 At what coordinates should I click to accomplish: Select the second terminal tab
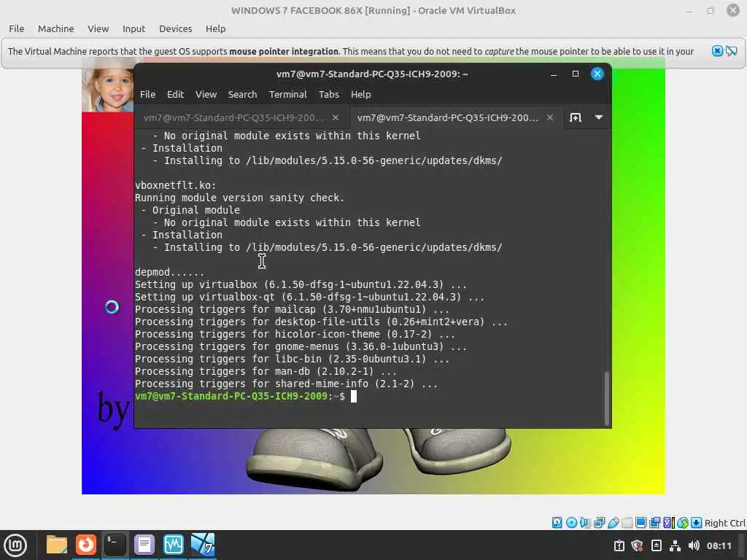tap(448, 117)
